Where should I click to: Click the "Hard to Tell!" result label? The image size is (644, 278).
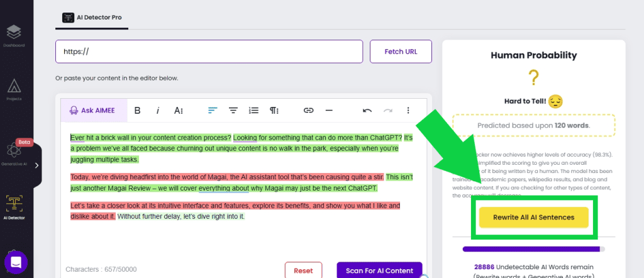click(x=525, y=101)
